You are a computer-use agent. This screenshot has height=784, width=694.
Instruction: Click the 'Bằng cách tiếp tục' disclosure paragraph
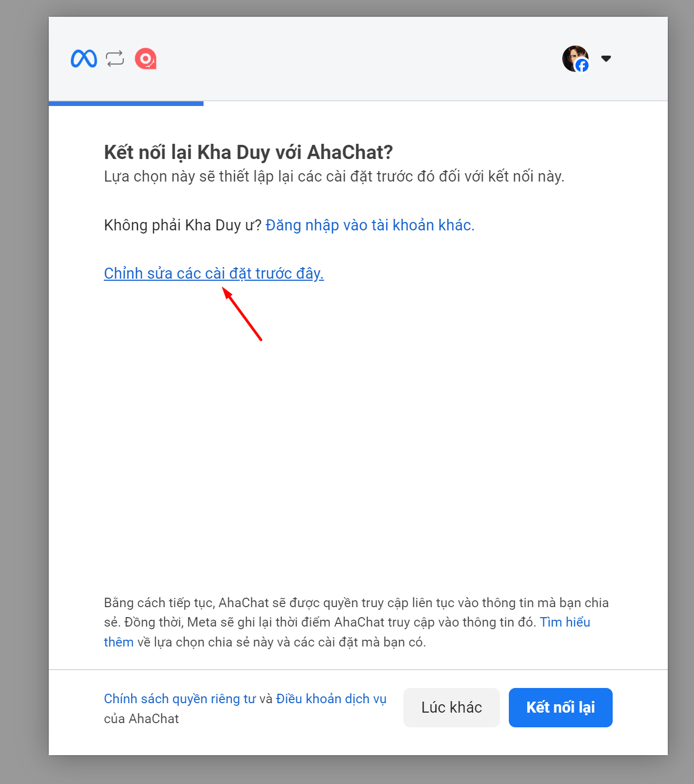point(357,622)
